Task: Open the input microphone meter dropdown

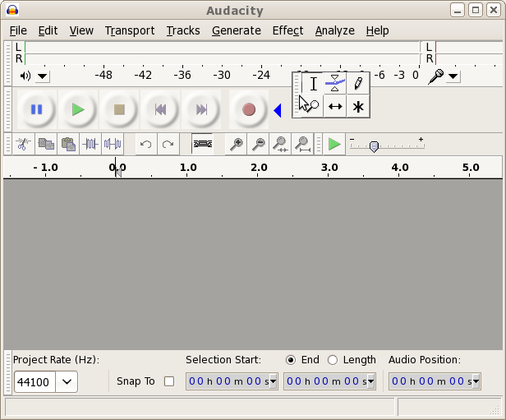Action: pos(453,76)
